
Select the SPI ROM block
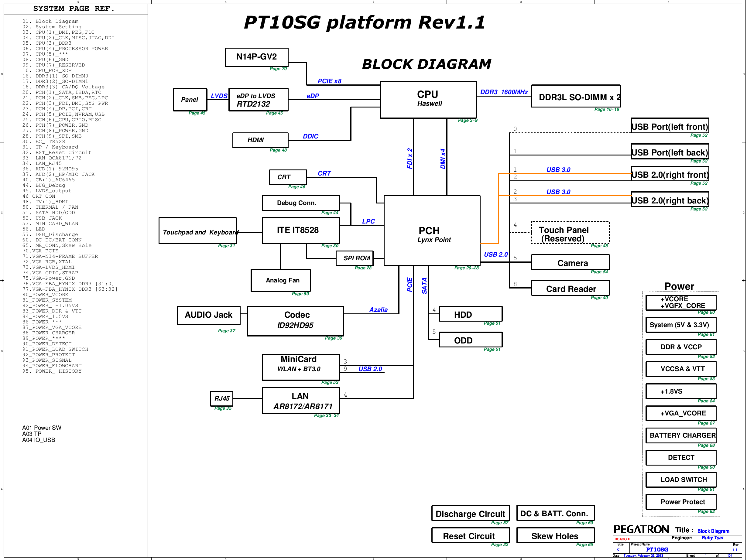[355, 258]
